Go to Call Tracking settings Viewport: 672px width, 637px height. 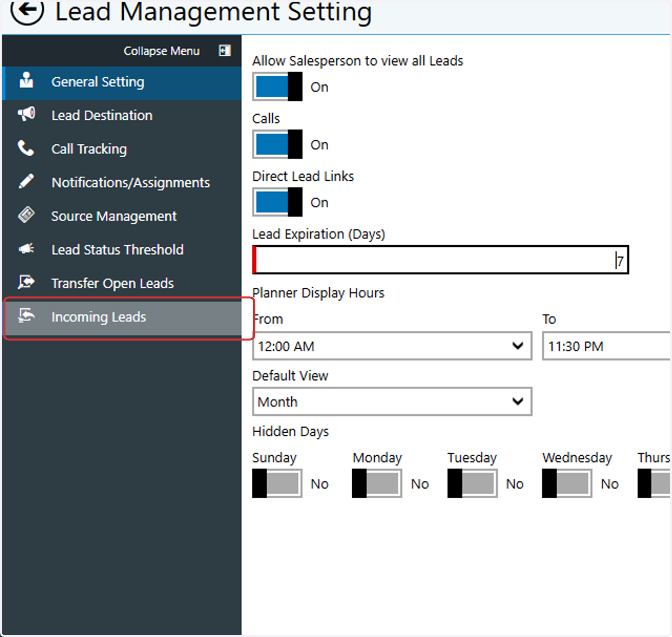click(x=122, y=149)
